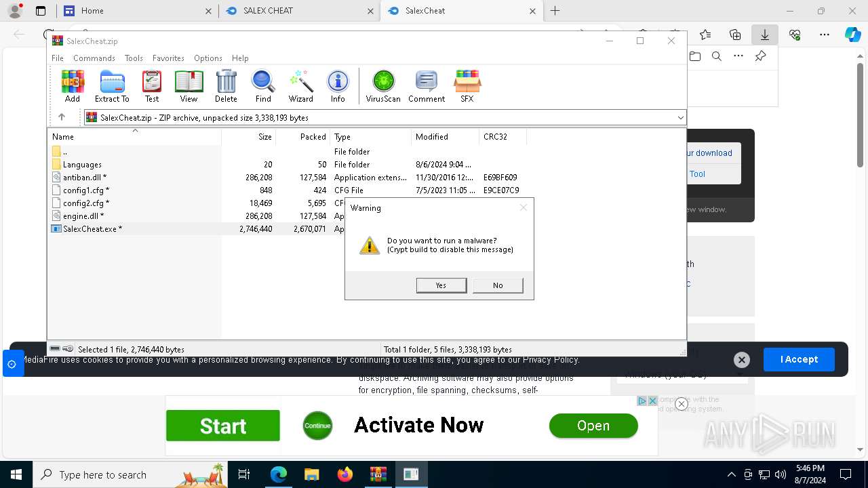Viewport: 868px width, 488px height.
Task: Click No in the Warning dialog
Action: pos(498,285)
